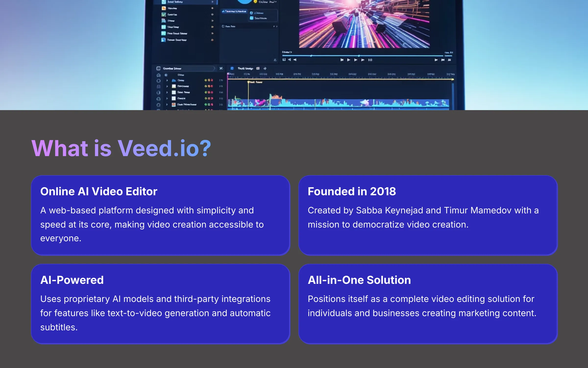Click the "Founded in 2018" card title
This screenshot has height=368, width=588.
coord(352,191)
